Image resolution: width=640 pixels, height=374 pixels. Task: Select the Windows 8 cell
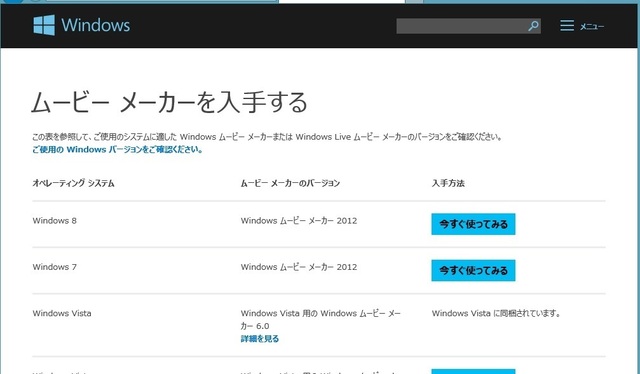click(55, 220)
